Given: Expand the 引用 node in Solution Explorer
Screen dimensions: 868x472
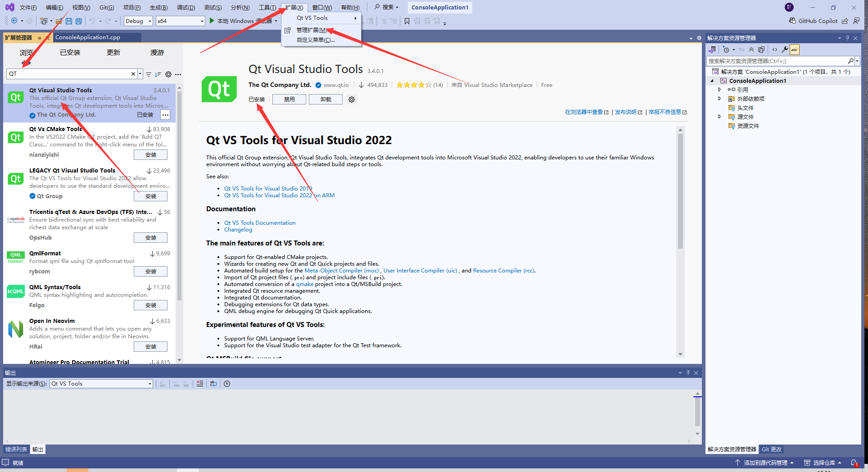Looking at the screenshot, I should [719, 90].
